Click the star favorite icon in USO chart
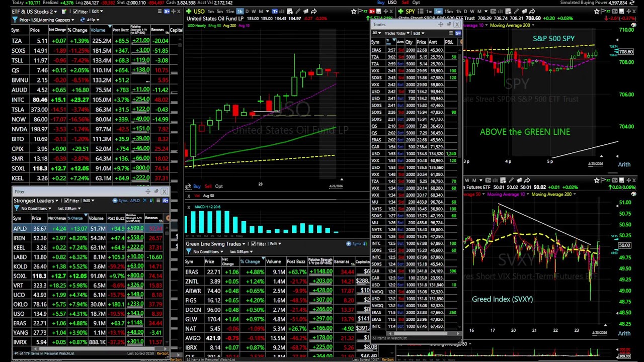The width and height of the screenshot is (644, 362). [x=354, y=11]
